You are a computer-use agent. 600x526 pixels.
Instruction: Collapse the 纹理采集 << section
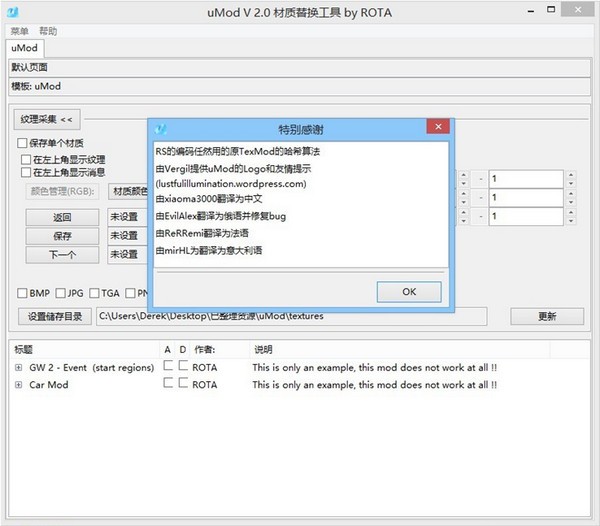[x=47, y=119]
